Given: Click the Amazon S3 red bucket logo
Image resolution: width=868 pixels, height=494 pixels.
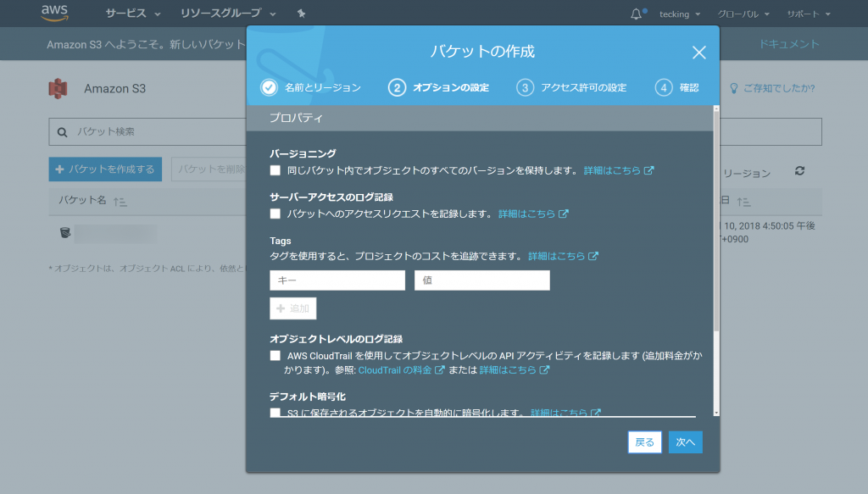Looking at the screenshot, I should click(58, 88).
